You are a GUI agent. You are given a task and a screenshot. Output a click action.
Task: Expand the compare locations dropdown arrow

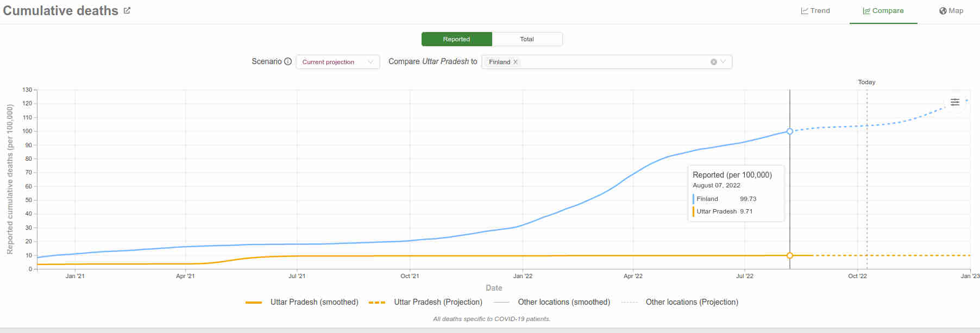723,62
